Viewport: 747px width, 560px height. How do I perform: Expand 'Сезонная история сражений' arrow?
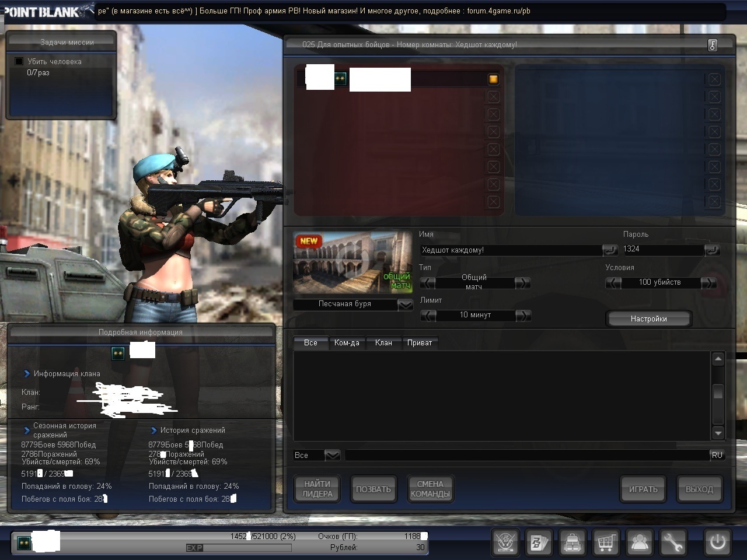(26, 430)
